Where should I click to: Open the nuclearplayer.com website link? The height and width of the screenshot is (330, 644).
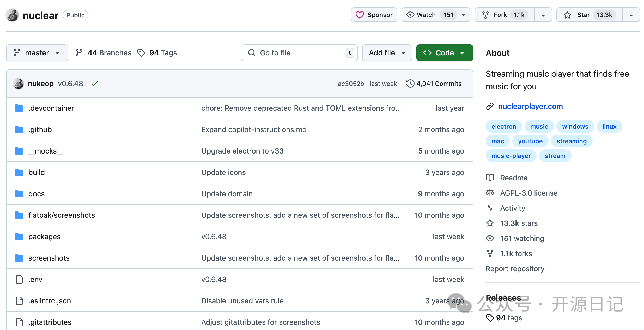click(x=530, y=107)
